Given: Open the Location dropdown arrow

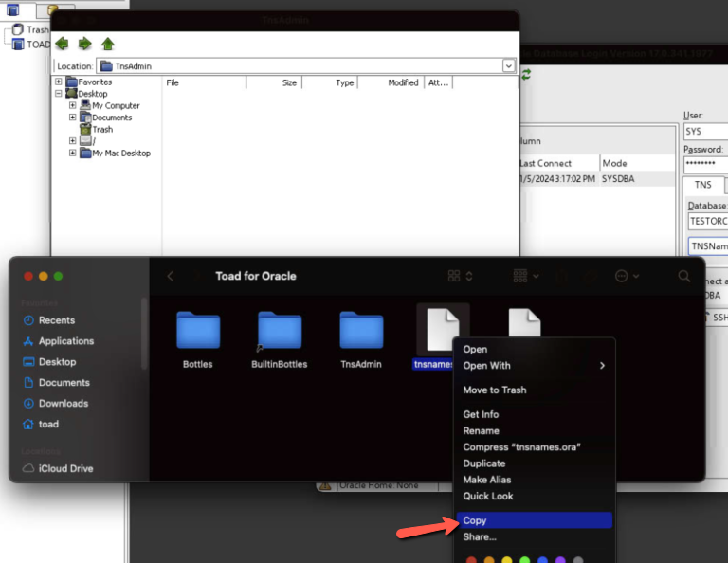Looking at the screenshot, I should [508, 66].
